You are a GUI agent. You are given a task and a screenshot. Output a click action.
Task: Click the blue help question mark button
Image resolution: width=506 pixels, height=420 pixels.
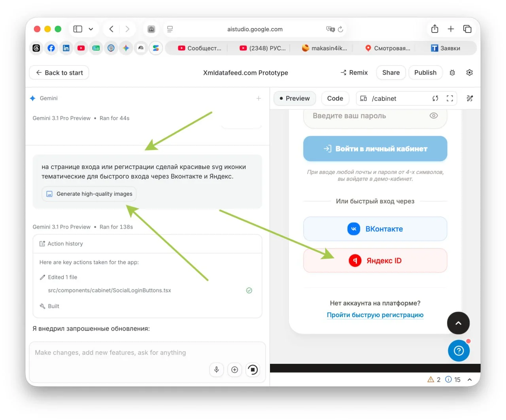[x=459, y=350]
